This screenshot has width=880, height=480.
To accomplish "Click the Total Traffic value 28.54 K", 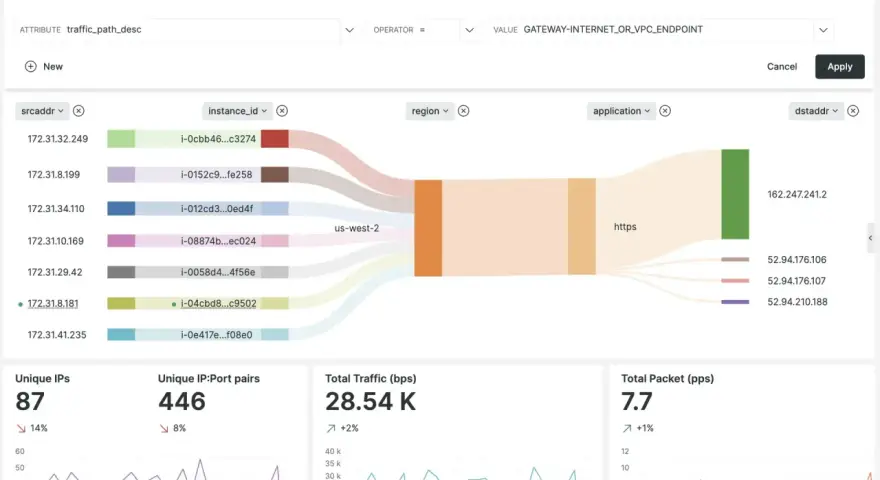I will coord(370,401).
